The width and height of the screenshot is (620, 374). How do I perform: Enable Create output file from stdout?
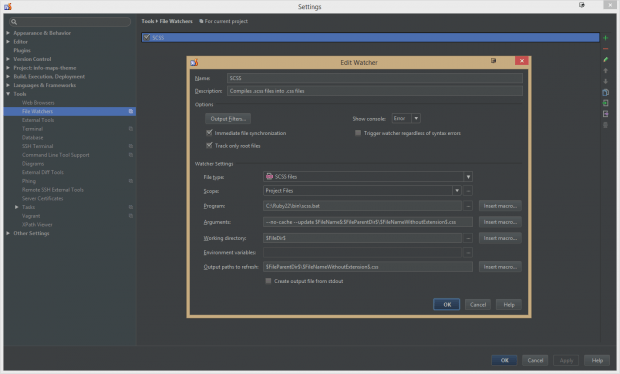[x=268, y=281]
